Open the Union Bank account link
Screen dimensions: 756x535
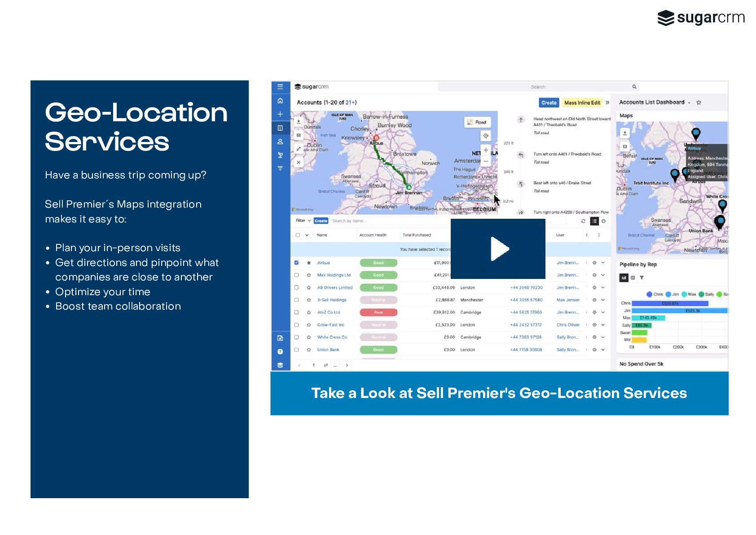pyautogui.click(x=328, y=349)
